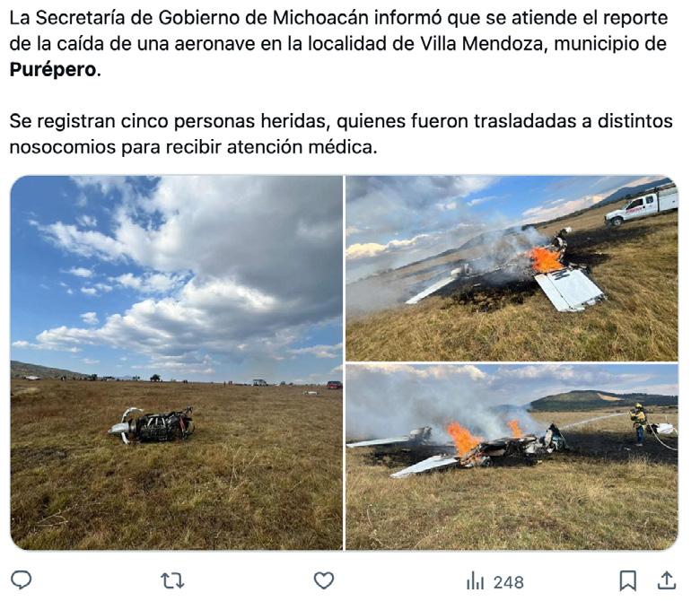Click the engine debris in the left photo
The height and width of the screenshot is (601, 700).
(152, 425)
